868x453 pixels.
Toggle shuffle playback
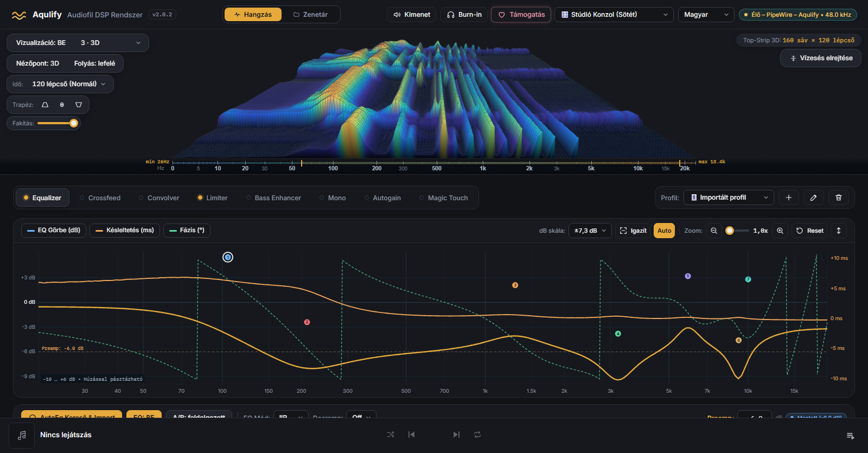tap(391, 435)
